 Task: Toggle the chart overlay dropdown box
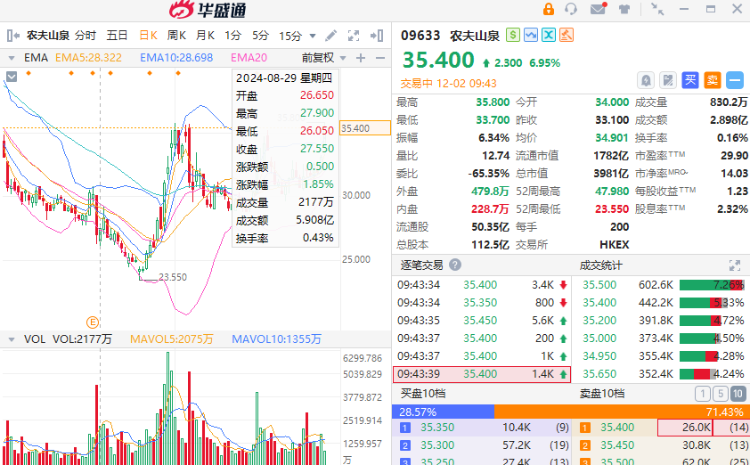tap(11, 76)
